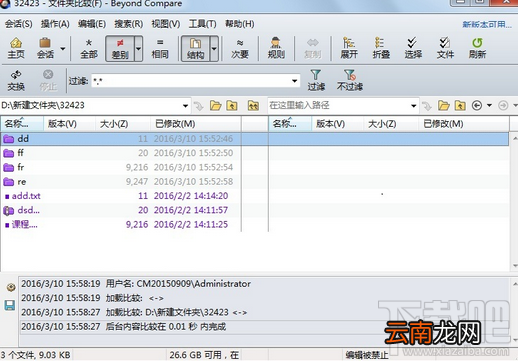Sort right pane by 大小(Z) column

click(x=391, y=124)
